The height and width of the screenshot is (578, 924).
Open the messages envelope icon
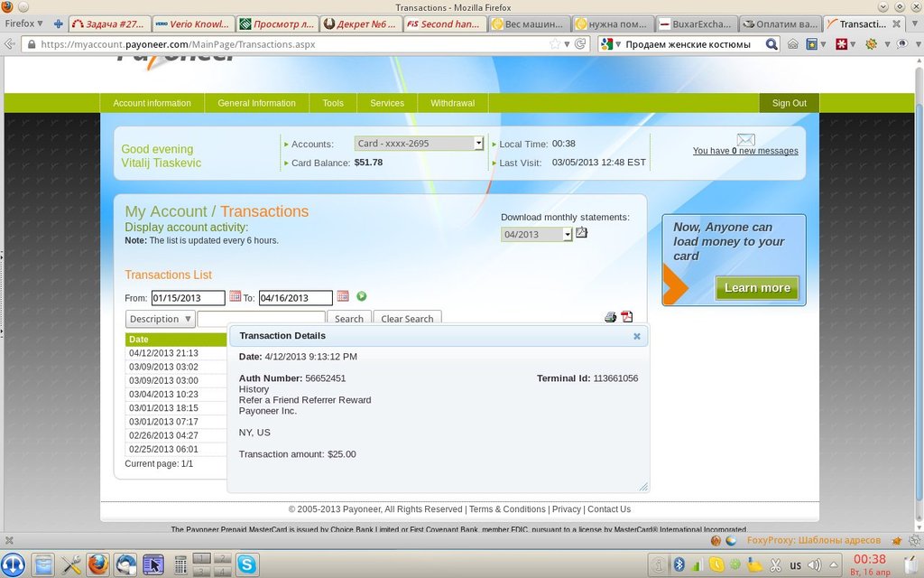[x=745, y=140]
